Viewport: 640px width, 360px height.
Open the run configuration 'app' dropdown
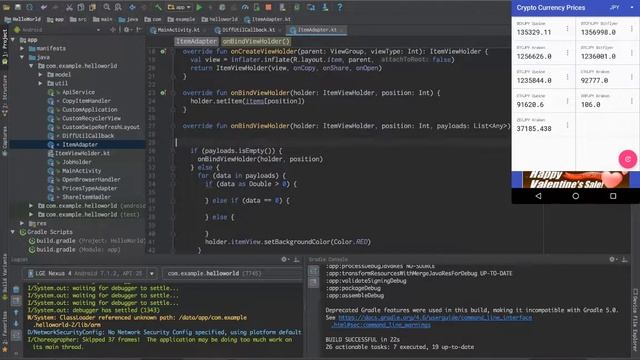tap(180, 7)
